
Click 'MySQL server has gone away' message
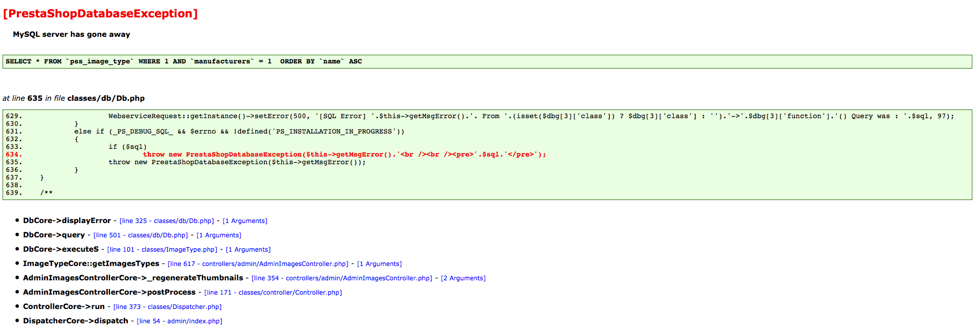point(72,34)
